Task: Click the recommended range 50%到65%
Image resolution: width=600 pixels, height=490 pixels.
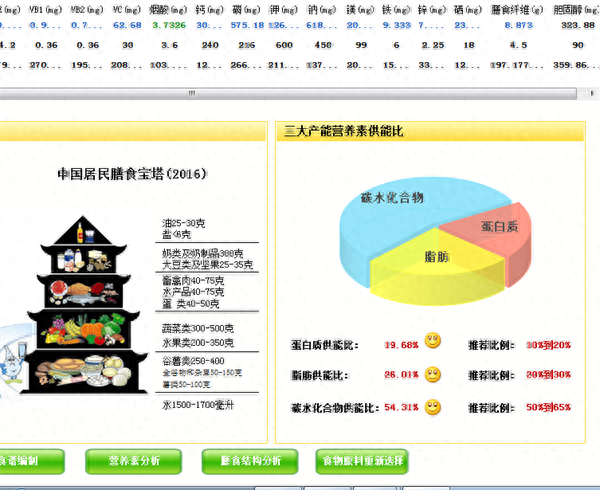Action: pyautogui.click(x=548, y=407)
